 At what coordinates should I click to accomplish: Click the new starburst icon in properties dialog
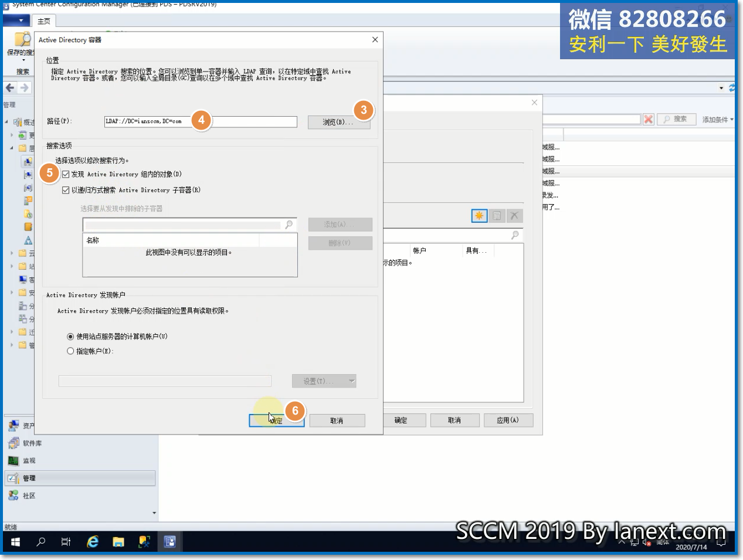click(479, 216)
